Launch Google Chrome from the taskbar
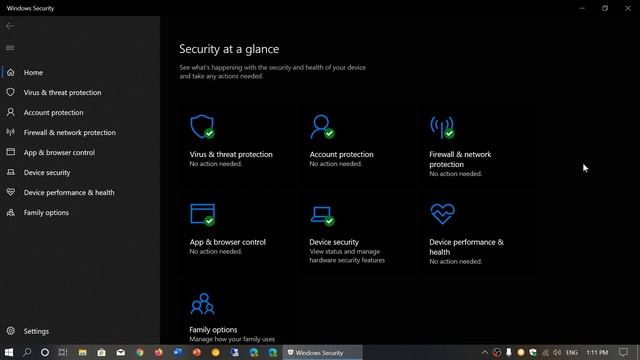The height and width of the screenshot is (360, 640). pos(140,352)
